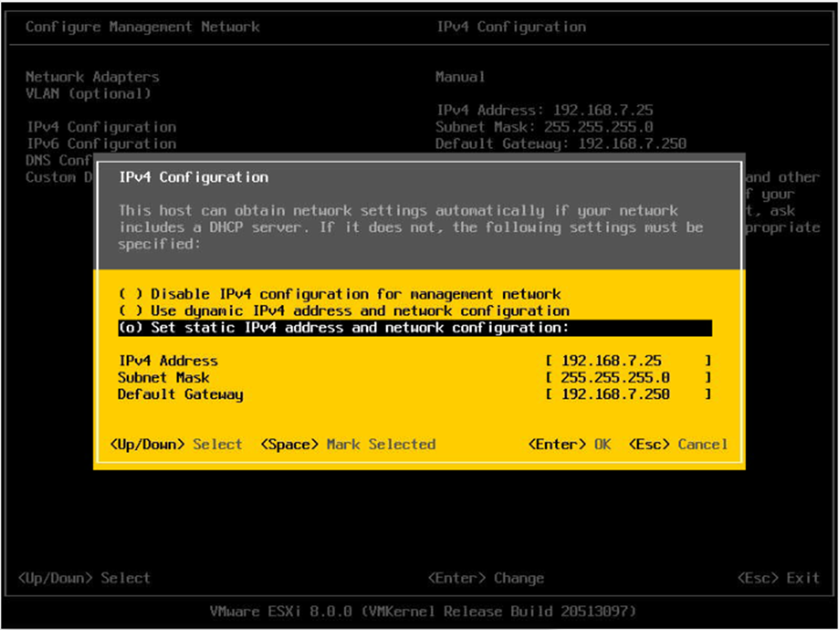Click the IPv4 Address input field
The image size is (840, 630).
pos(628,360)
